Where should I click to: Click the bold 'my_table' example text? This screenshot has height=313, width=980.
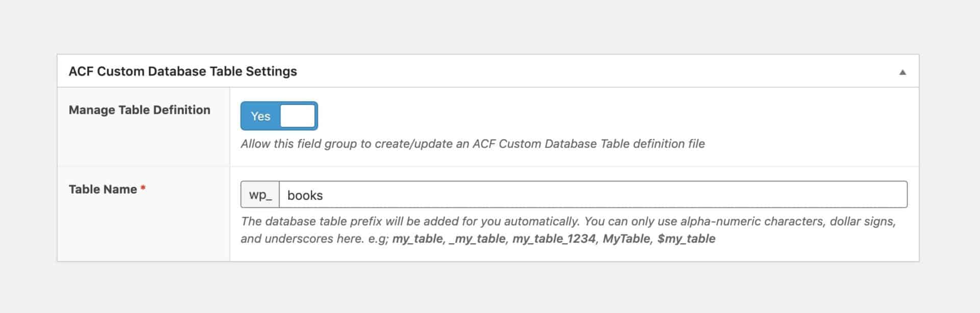[419, 238]
